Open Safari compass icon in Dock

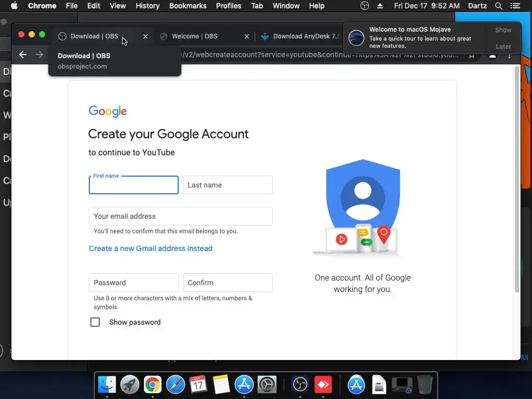point(176,385)
